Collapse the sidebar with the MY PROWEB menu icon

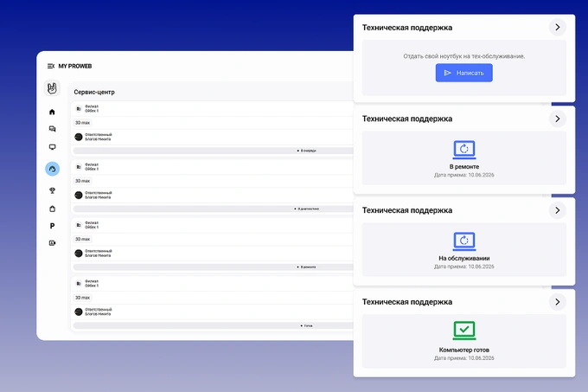coord(51,66)
